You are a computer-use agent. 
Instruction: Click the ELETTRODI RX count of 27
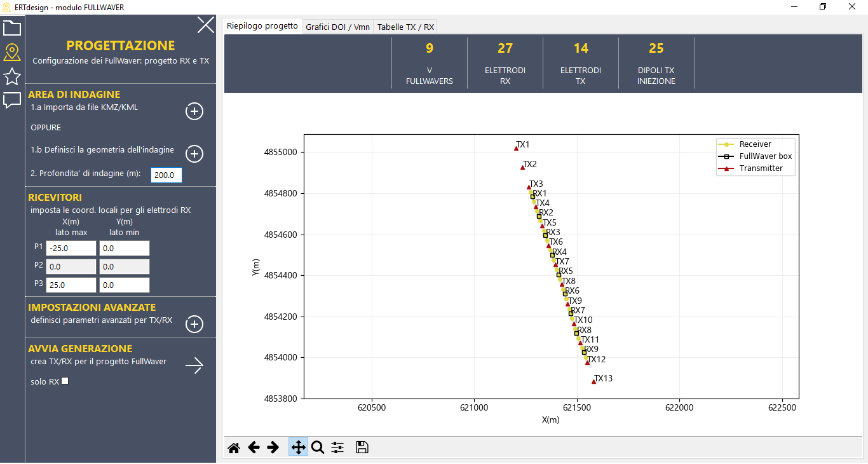pos(505,48)
